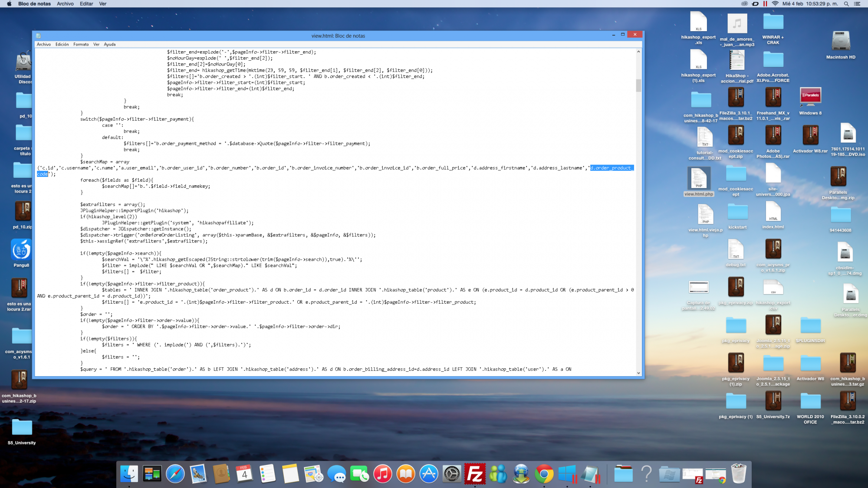Open Safari in the dock
Viewport: 868px width, 488px height.
175,474
